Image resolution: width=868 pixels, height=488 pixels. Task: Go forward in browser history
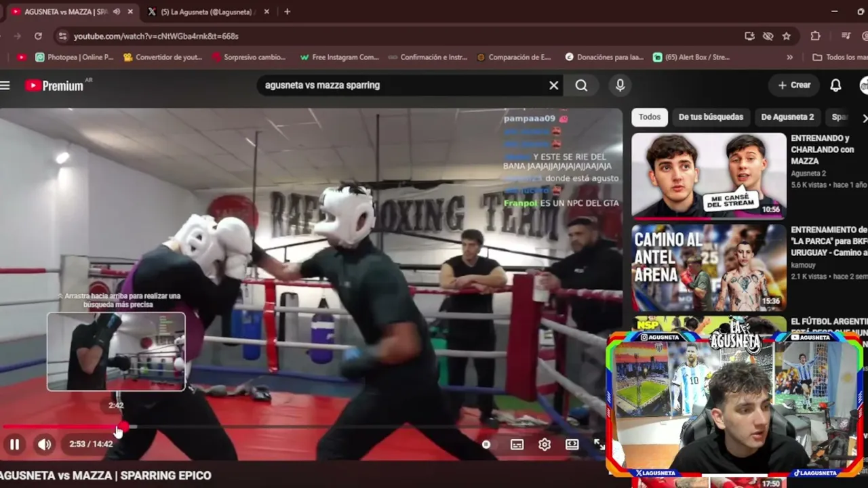16,36
